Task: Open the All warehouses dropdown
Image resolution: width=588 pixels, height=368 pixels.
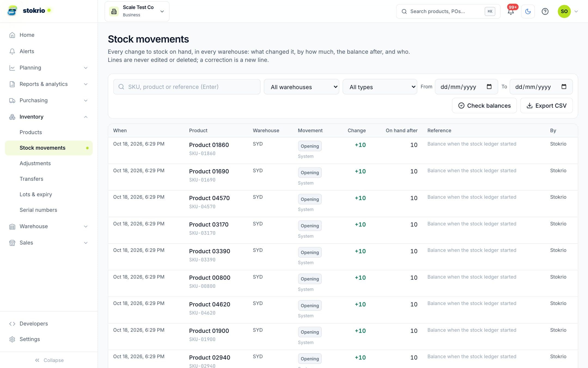Action: tap(301, 87)
